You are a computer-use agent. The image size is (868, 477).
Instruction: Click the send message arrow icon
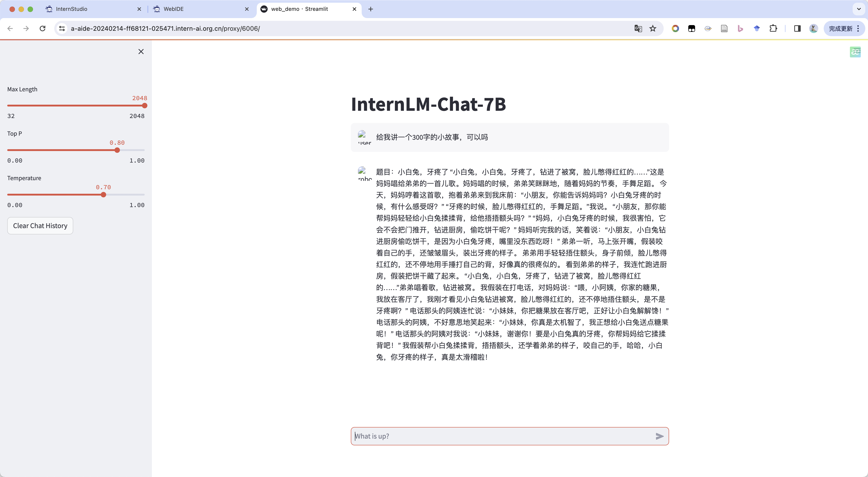click(x=659, y=436)
